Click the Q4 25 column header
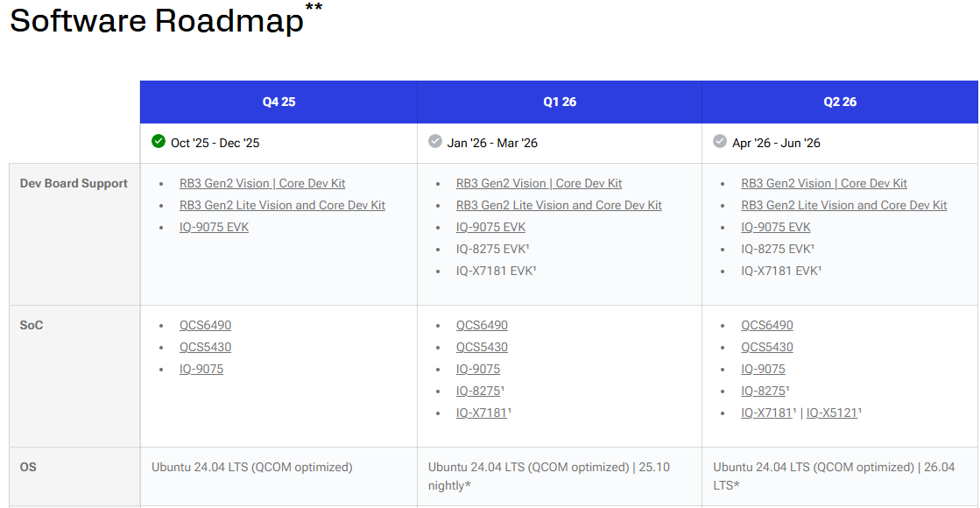This screenshot has height=508, width=980. coord(278,102)
